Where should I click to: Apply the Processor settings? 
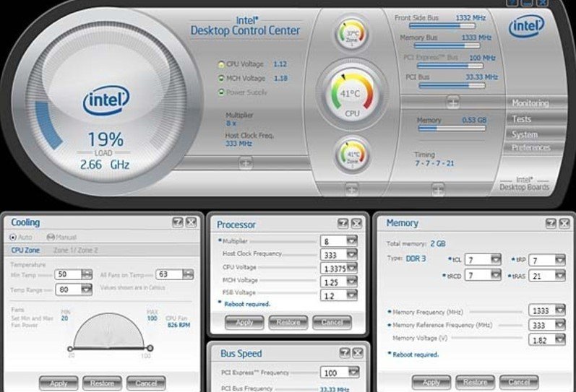[244, 323]
